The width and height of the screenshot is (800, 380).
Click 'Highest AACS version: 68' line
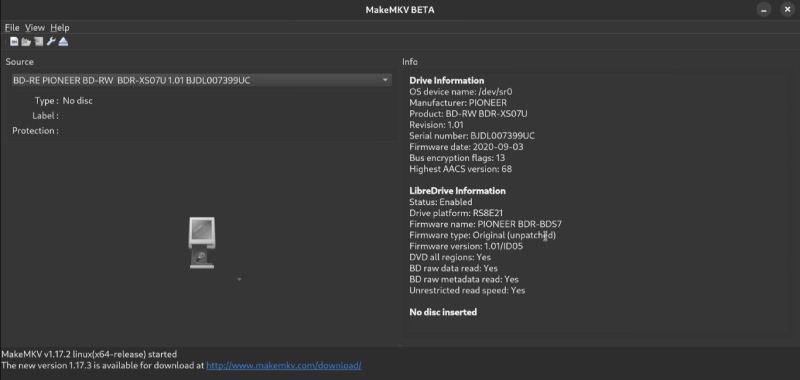[460, 169]
